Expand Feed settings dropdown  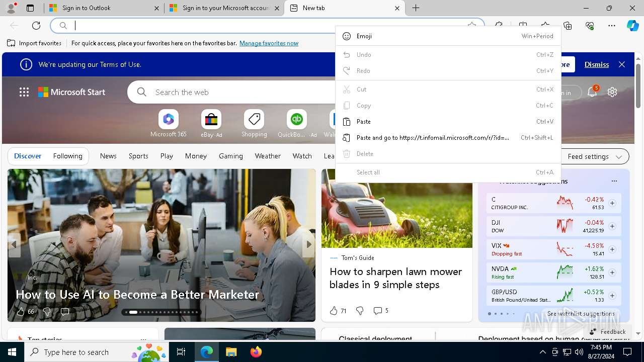pyautogui.click(x=594, y=156)
